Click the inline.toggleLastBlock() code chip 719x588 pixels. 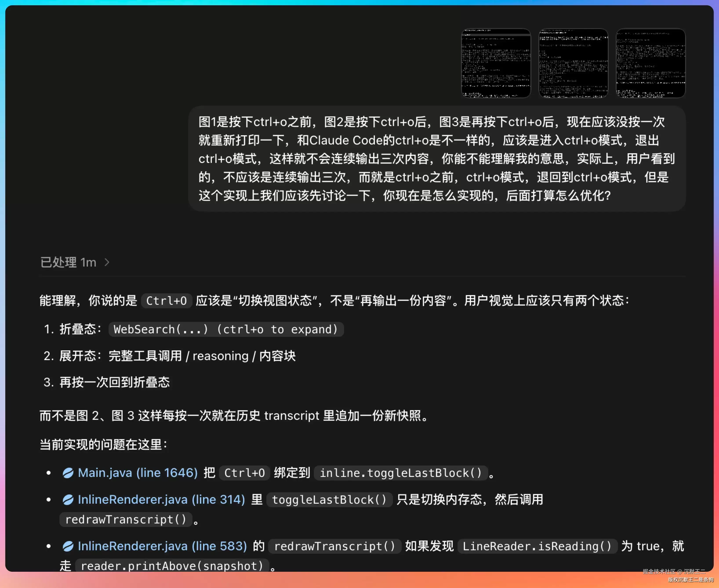coord(401,473)
